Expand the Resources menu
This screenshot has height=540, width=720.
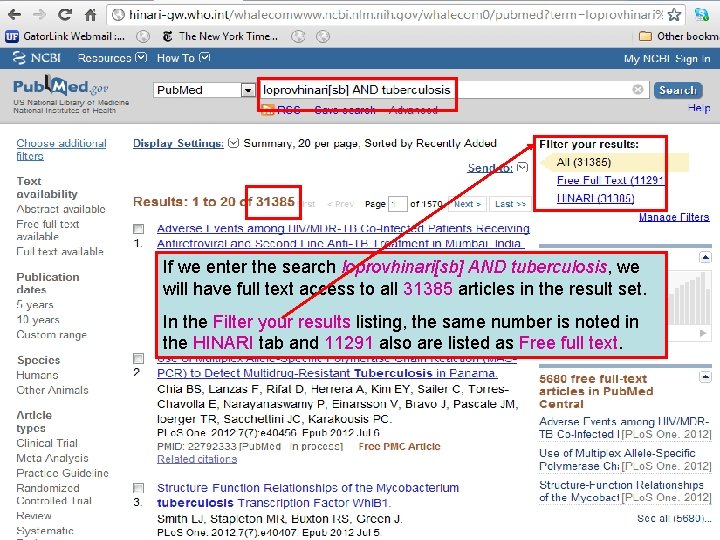(x=112, y=58)
